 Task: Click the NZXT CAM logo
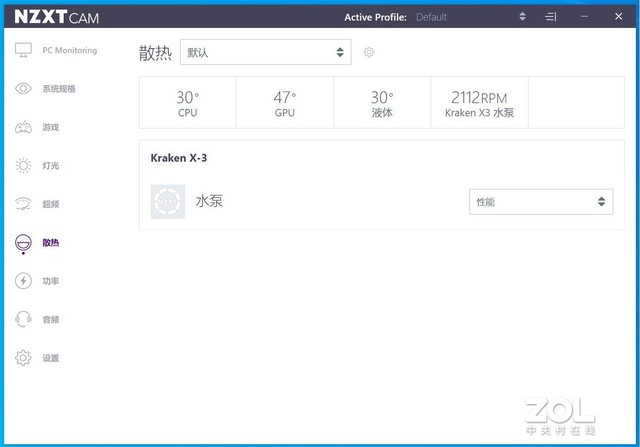point(57,17)
